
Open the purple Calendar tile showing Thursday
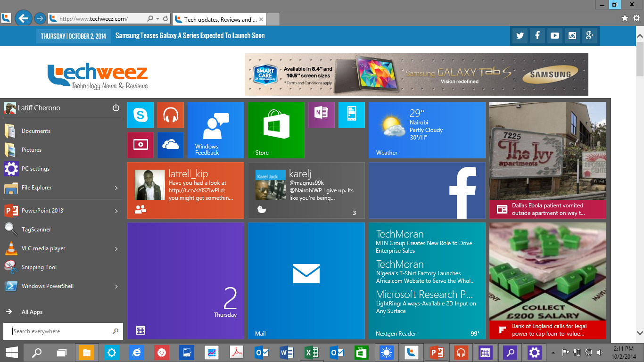186,281
